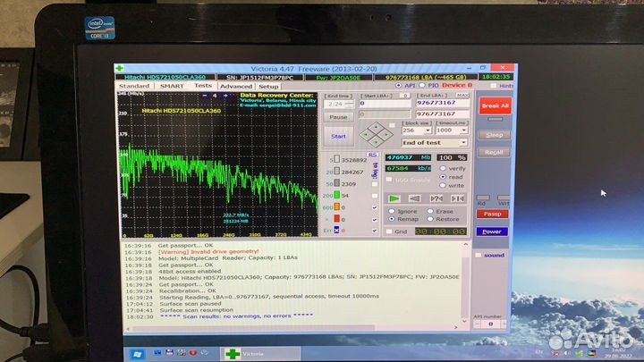Screen dimensions: 644x362
Task: Click the blue Power button
Action: pos(492,232)
